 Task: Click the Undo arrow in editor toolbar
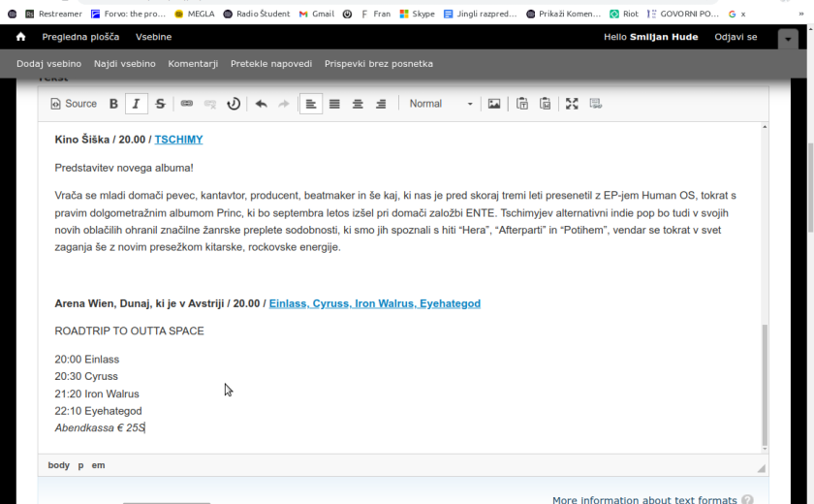[261, 104]
